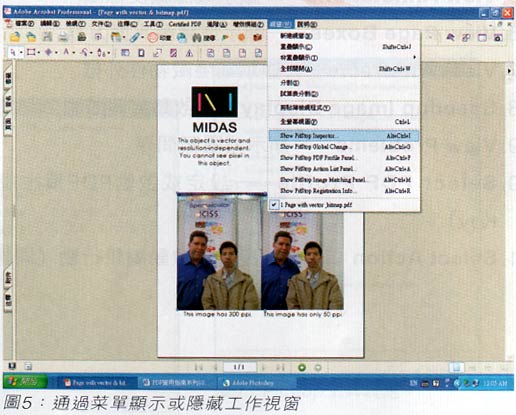Click the top vertical tab on left navigation pane
The height and width of the screenshot is (415, 516).
coord(8,79)
